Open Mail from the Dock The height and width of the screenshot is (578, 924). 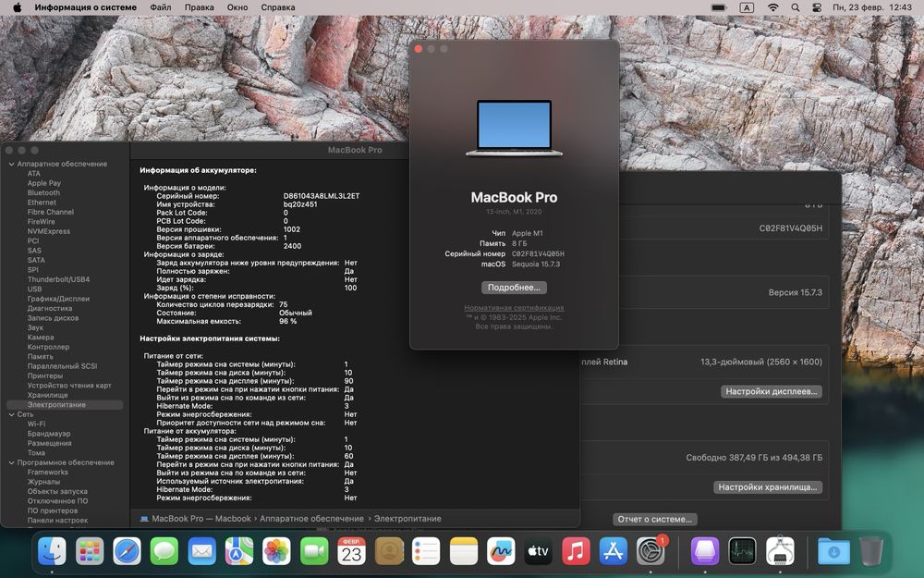pyautogui.click(x=202, y=551)
